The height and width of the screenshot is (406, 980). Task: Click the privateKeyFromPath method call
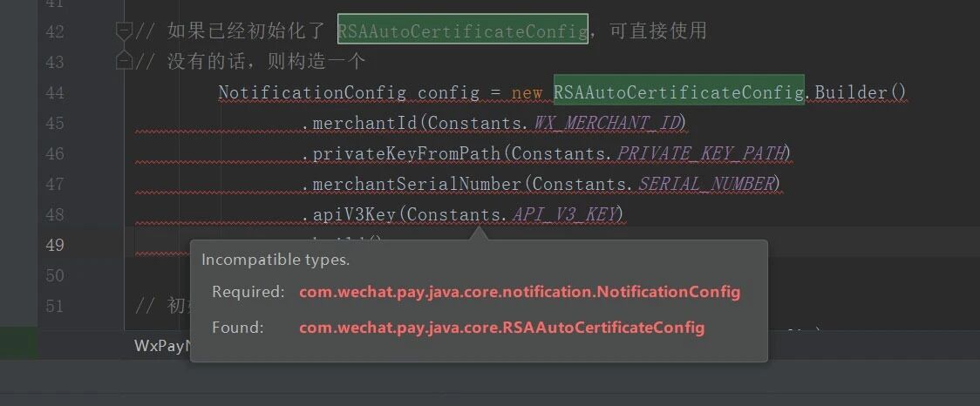point(406,153)
